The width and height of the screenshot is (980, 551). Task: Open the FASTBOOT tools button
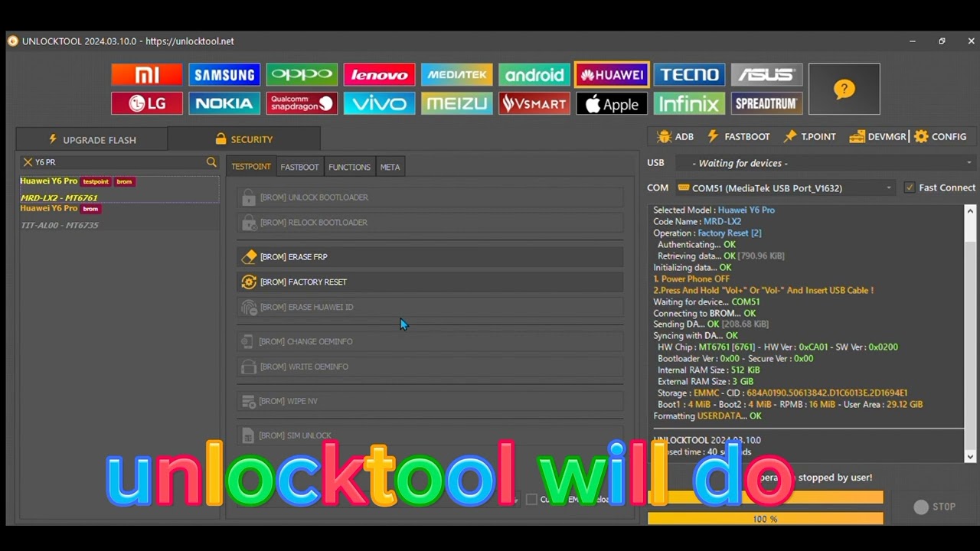pos(738,136)
